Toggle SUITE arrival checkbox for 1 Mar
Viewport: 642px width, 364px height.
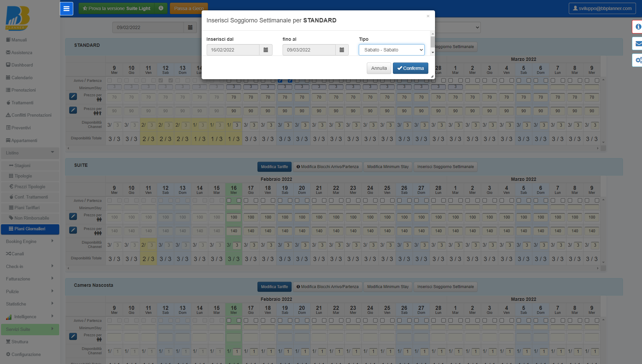coord(451,201)
